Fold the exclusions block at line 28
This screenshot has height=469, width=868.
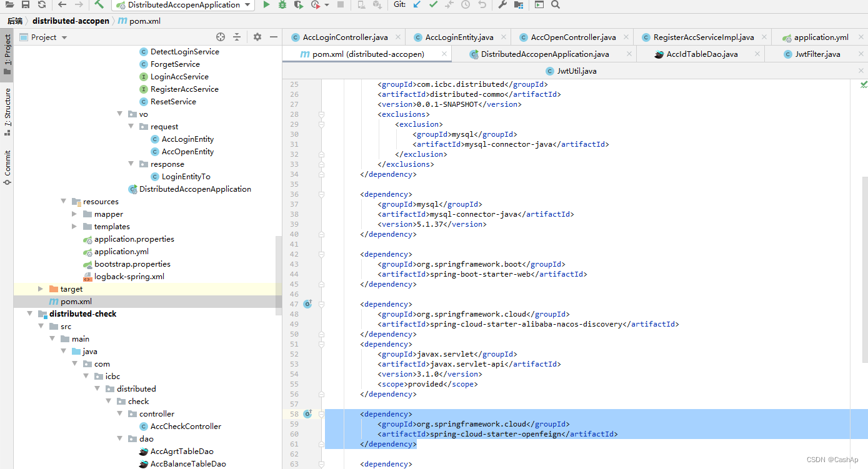pyautogui.click(x=322, y=114)
